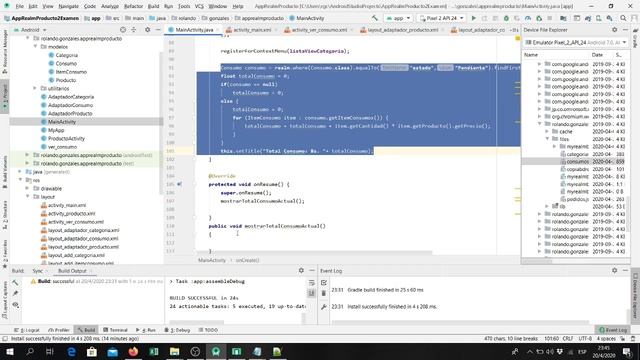Toggle soft-wrap icon in build output
This screenshot has height=360, width=640.
point(311,282)
